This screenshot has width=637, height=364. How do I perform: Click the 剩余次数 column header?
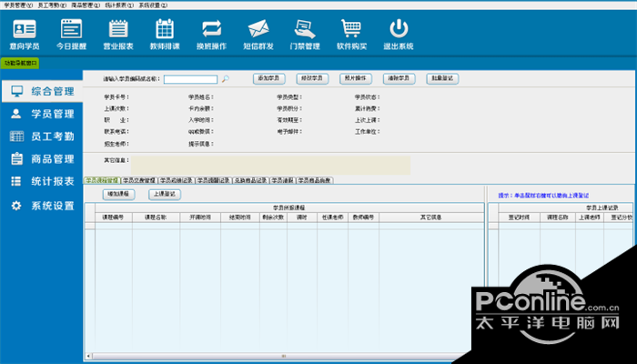point(273,217)
